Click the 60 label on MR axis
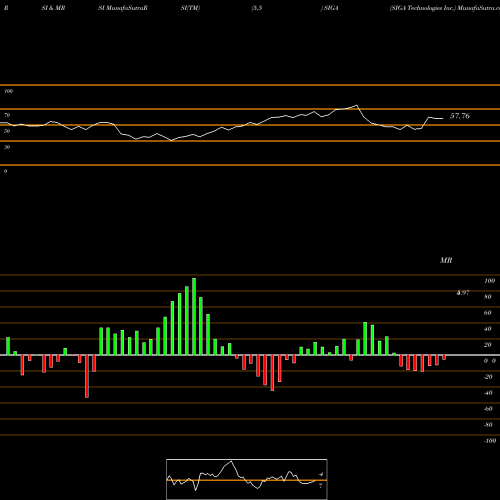Viewport: 500px width, 500px height. coord(488,313)
